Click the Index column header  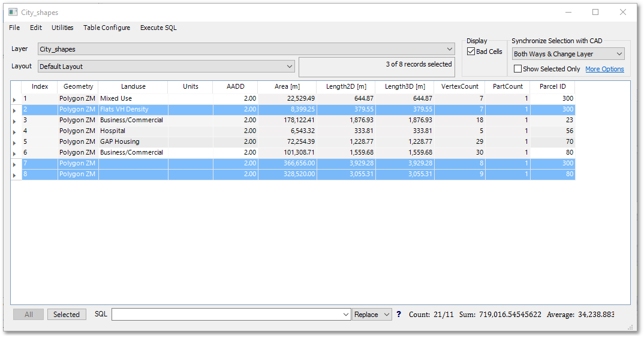(x=40, y=87)
